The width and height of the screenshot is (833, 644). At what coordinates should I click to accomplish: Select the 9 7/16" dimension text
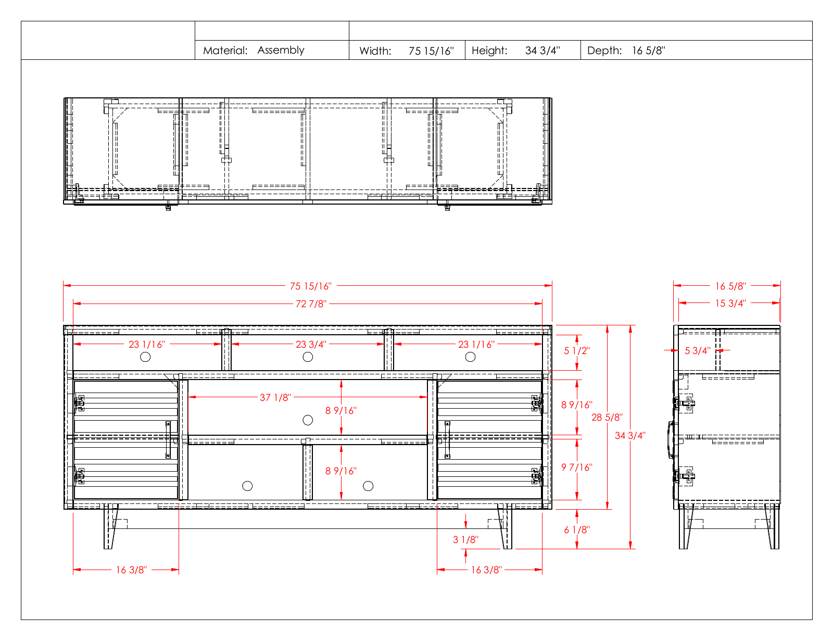[x=577, y=468]
